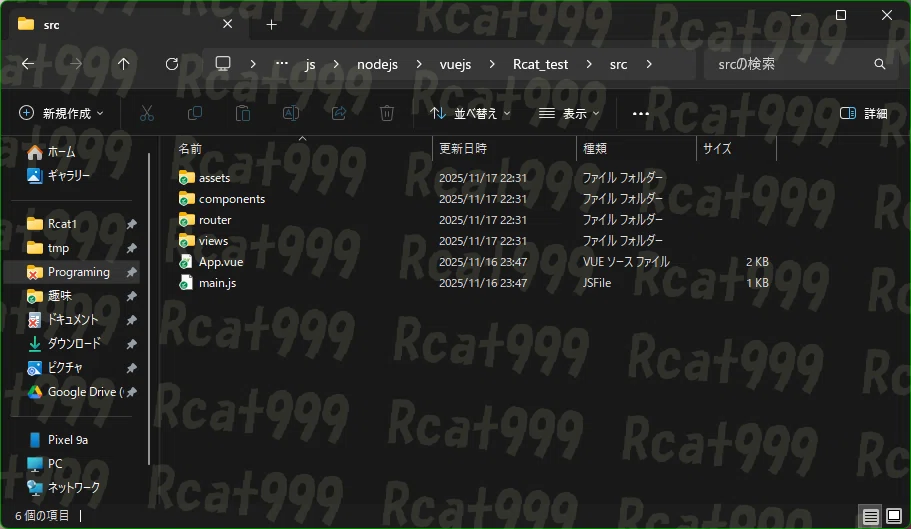Switch to large thumbnails view icon
Viewport: 911px width, 529px height.
point(894,516)
